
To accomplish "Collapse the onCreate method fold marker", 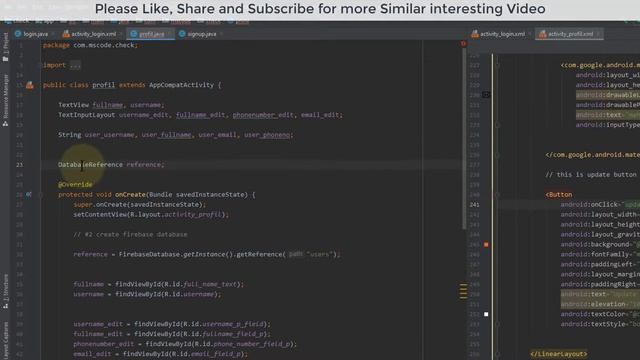I will click(x=40, y=195).
